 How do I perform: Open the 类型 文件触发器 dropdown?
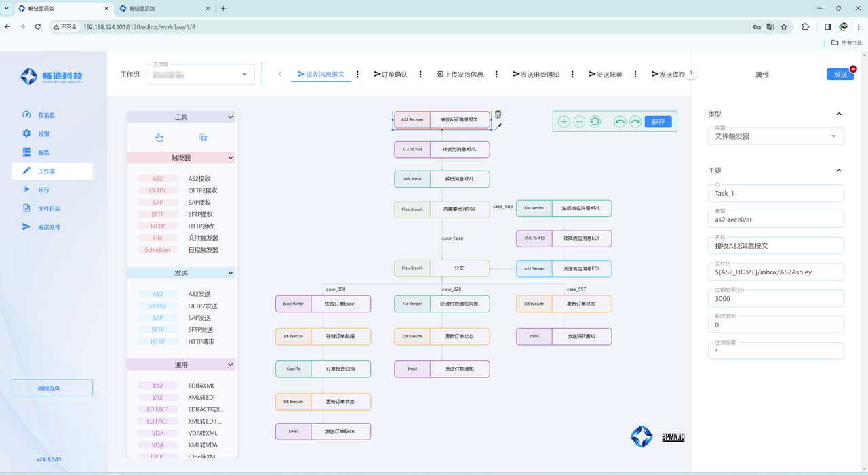(776, 136)
